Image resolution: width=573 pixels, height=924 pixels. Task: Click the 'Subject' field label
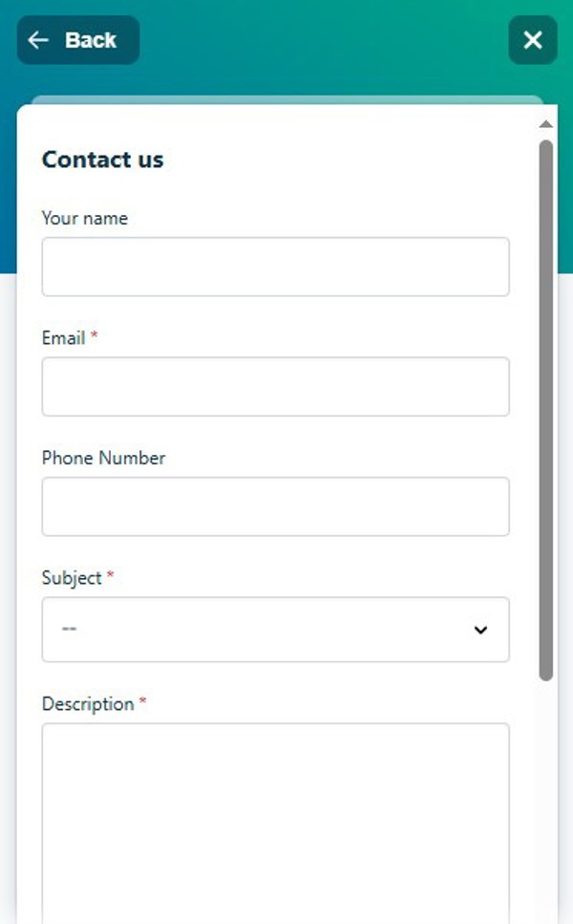72,578
